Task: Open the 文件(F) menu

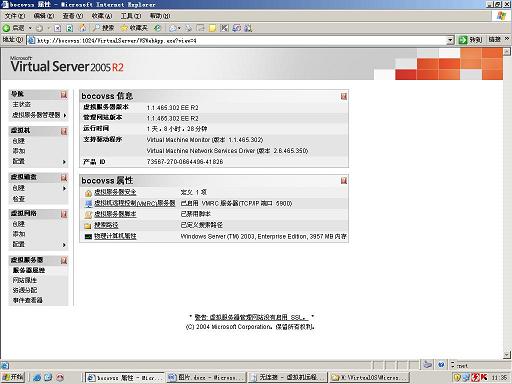Action: [x=15, y=16]
